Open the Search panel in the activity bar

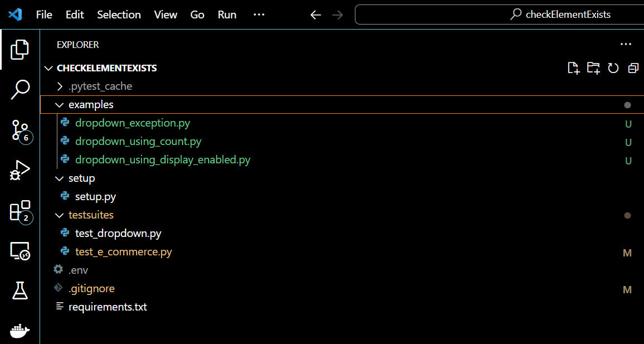coord(19,89)
